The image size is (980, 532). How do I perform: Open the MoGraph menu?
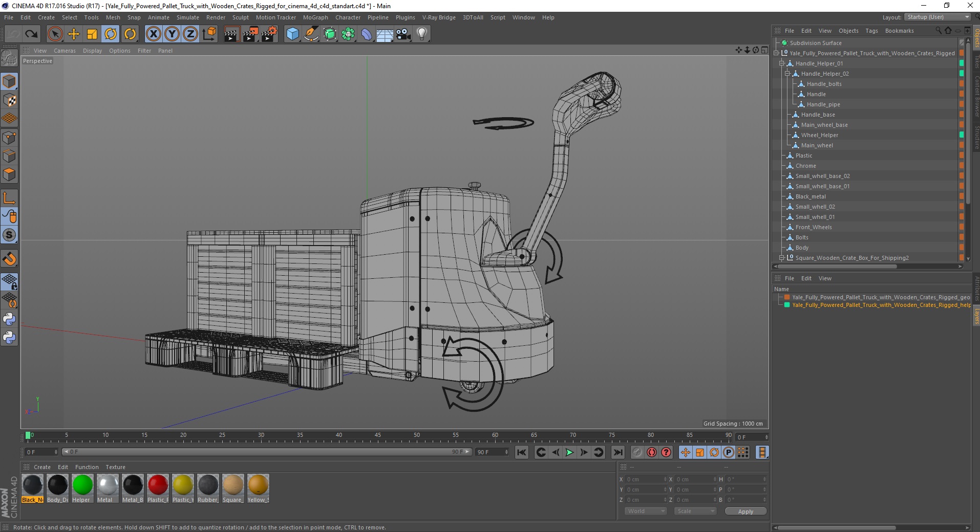[315, 17]
